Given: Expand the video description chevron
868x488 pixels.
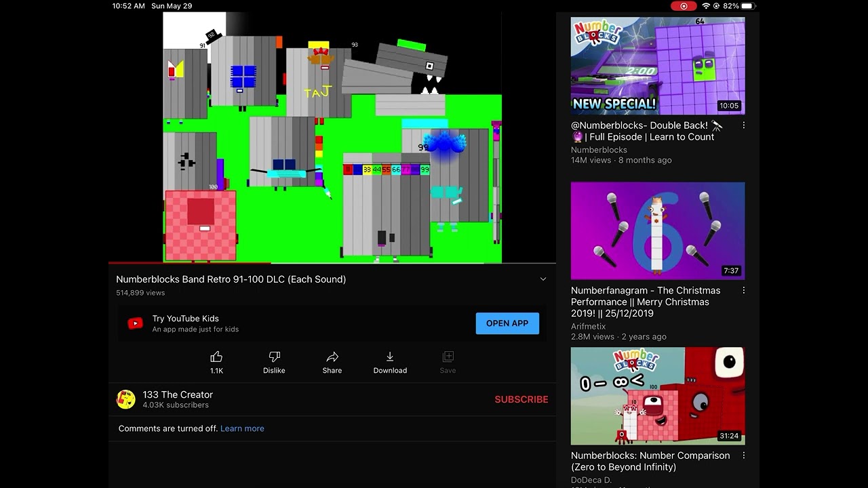Looking at the screenshot, I should (542, 279).
